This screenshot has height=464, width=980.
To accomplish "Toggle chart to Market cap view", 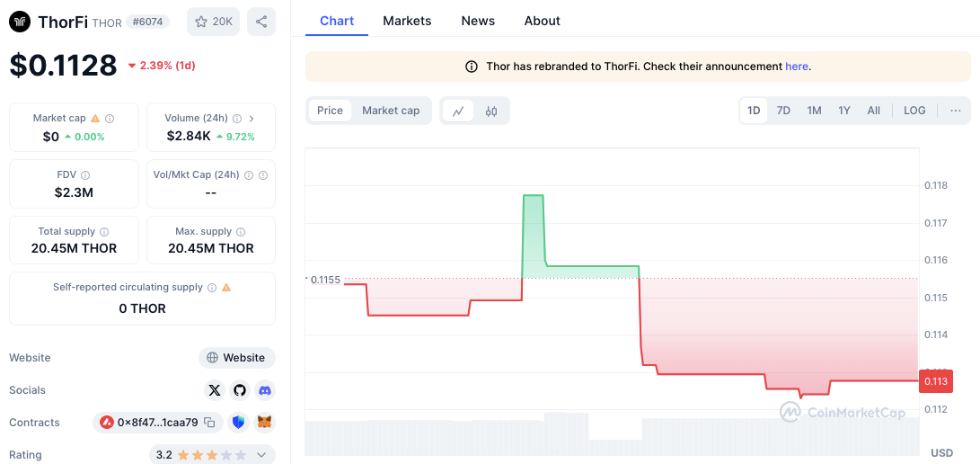I will pos(391,111).
